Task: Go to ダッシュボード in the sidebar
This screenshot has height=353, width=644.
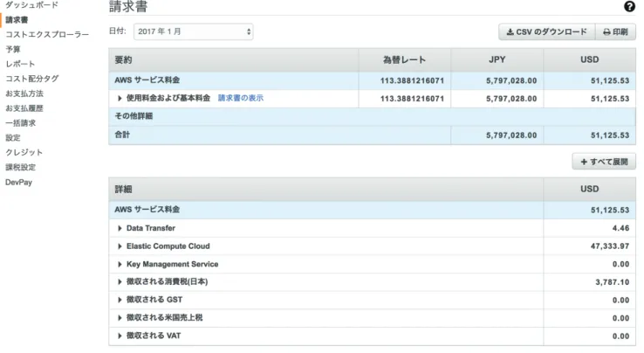Action: click(x=31, y=5)
